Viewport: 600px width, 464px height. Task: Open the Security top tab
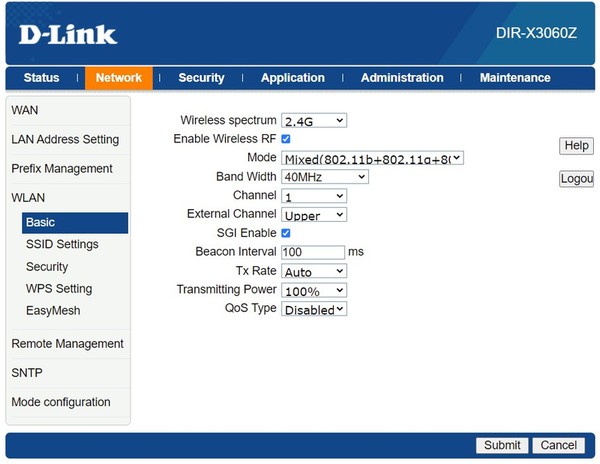click(201, 78)
